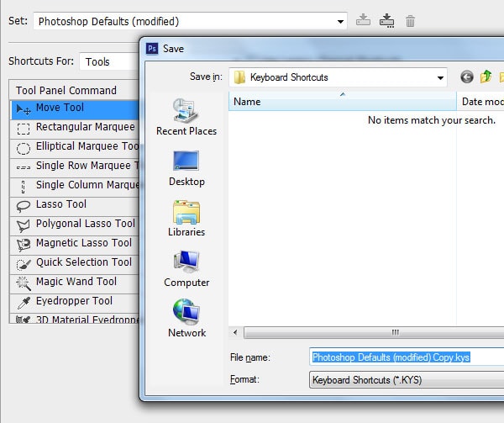Click the Elliptical Marquee tool icon
504x423 pixels.
tap(24, 148)
